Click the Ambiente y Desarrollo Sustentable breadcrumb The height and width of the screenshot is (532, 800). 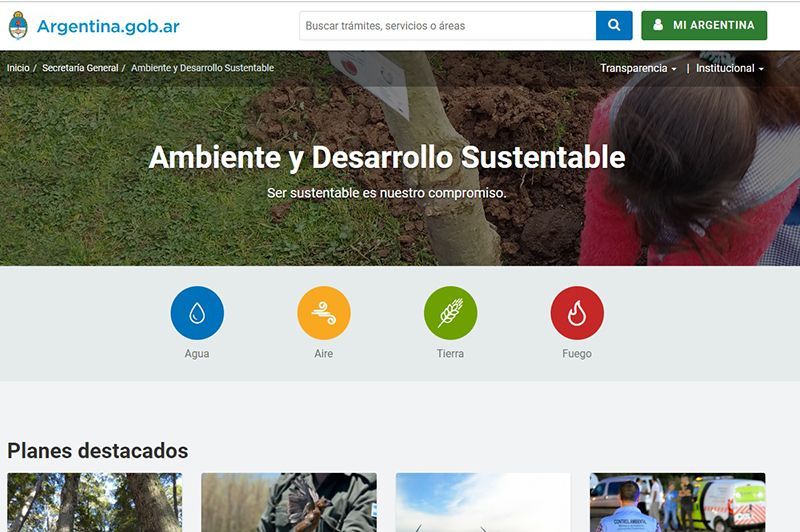pyautogui.click(x=203, y=68)
